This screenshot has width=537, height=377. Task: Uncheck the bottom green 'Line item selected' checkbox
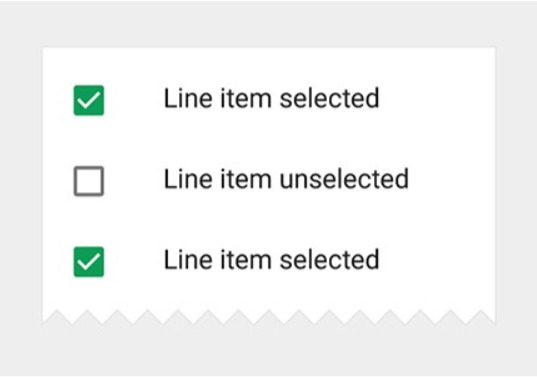[x=89, y=262]
